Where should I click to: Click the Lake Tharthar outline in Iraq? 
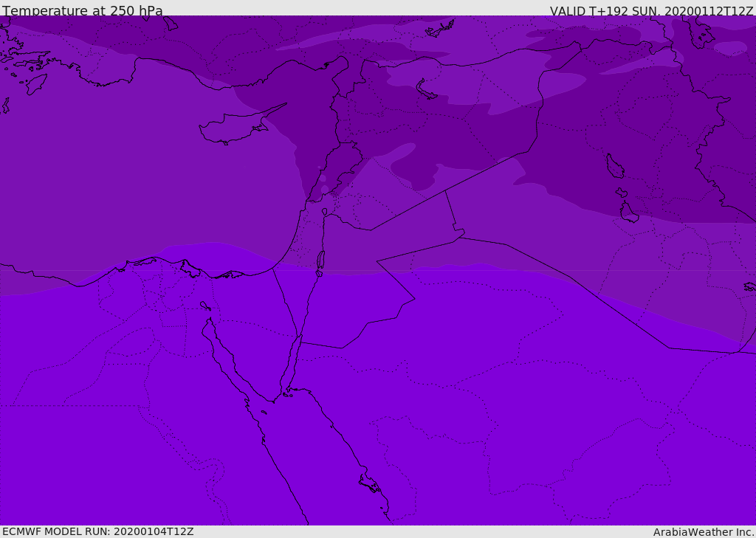pos(615,166)
